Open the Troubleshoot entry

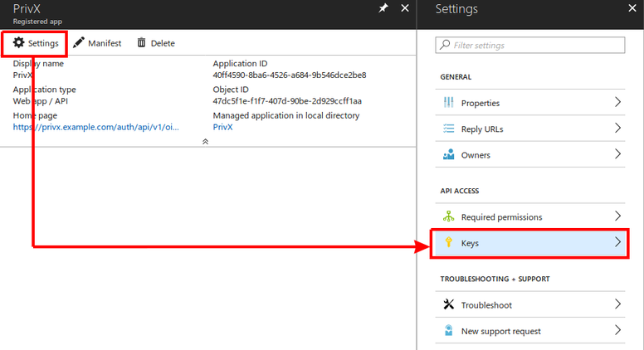530,304
